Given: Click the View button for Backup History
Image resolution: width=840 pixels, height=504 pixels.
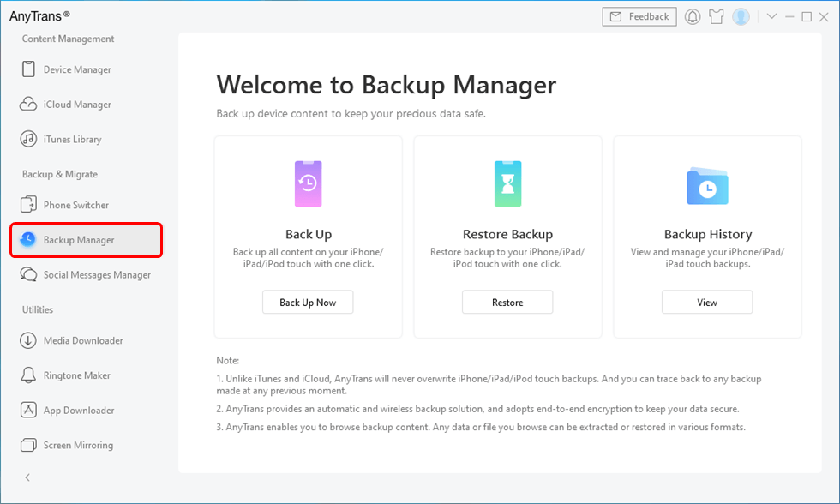Looking at the screenshot, I should pyautogui.click(x=707, y=302).
